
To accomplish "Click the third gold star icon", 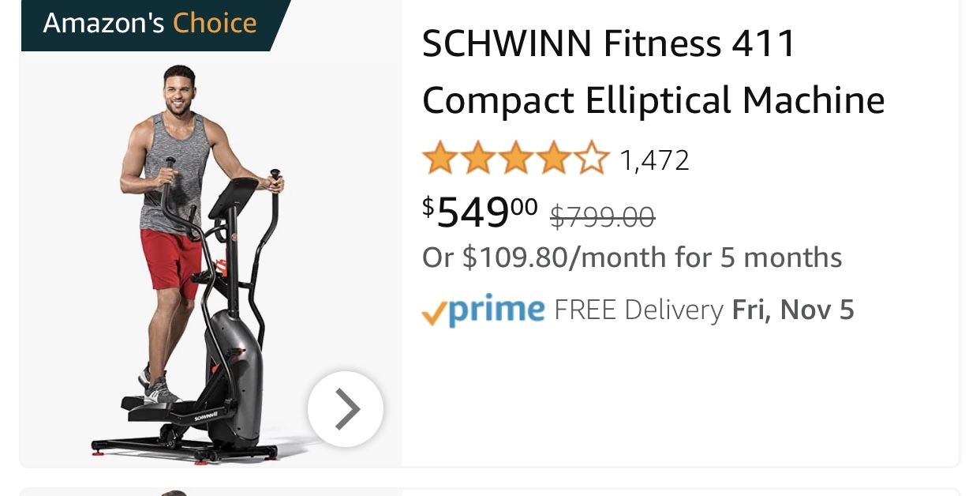I will click(x=517, y=157).
